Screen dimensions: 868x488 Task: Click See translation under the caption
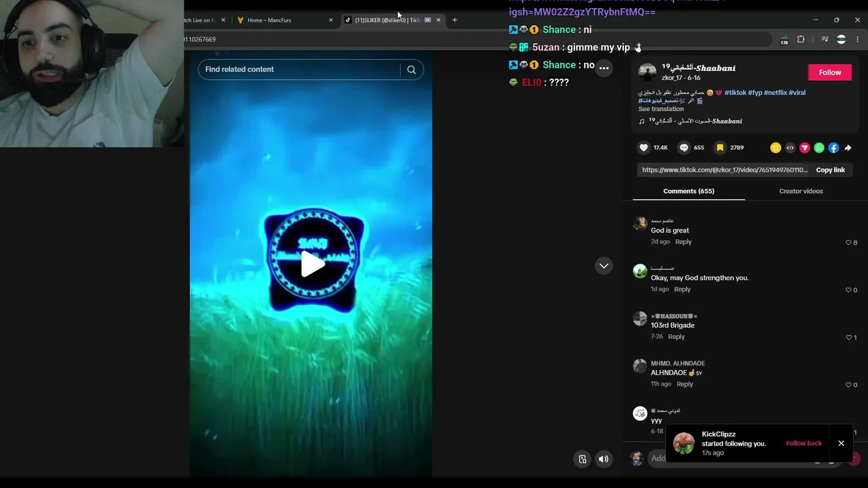[x=660, y=109]
